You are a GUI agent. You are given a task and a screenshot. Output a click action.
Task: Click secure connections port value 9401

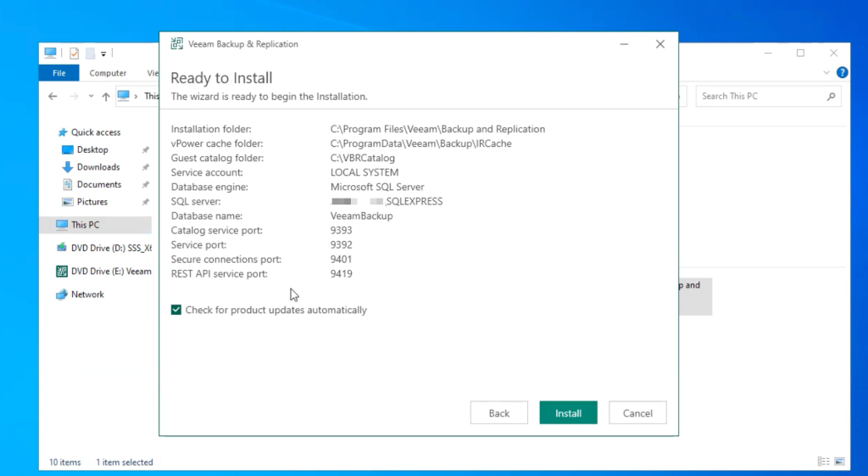[341, 259]
